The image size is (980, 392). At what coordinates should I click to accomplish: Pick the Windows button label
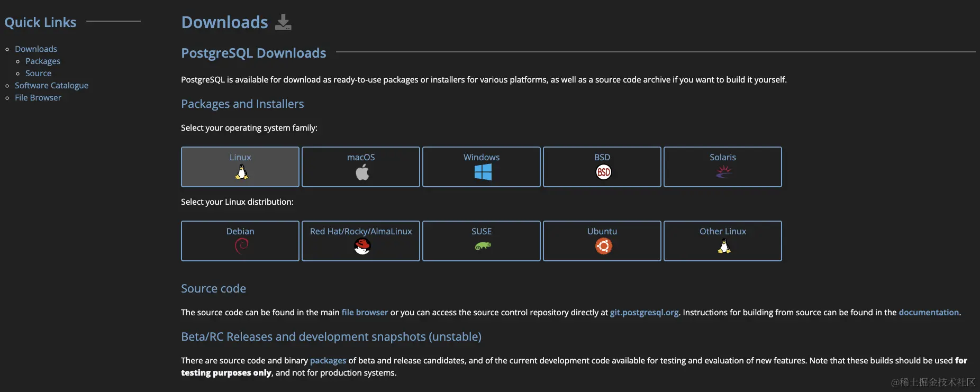pyautogui.click(x=482, y=157)
